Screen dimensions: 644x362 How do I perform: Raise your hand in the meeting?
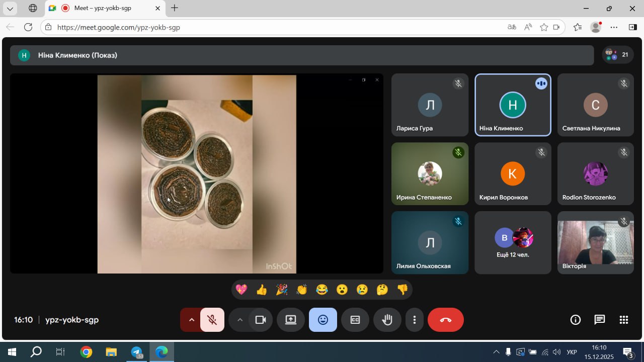(387, 320)
